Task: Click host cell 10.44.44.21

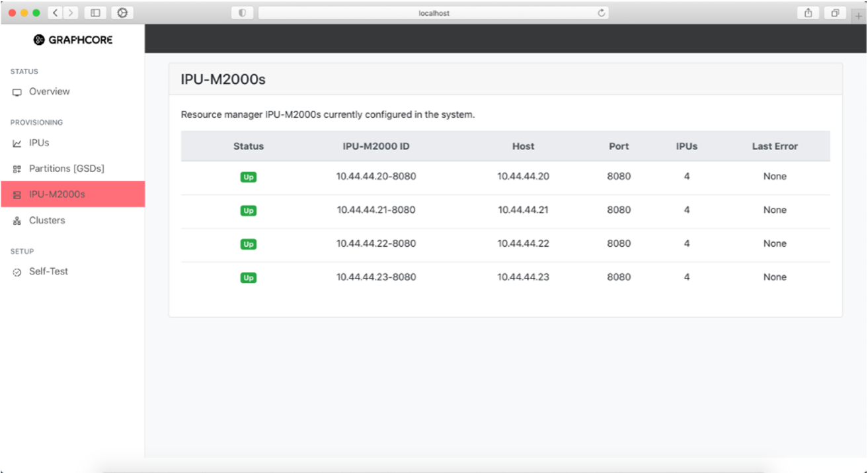Action: coord(523,210)
